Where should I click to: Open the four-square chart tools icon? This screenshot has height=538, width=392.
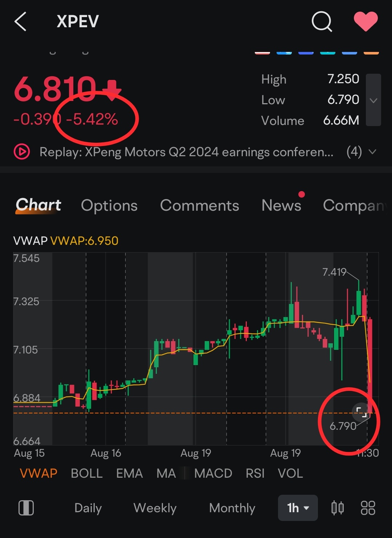(x=368, y=508)
